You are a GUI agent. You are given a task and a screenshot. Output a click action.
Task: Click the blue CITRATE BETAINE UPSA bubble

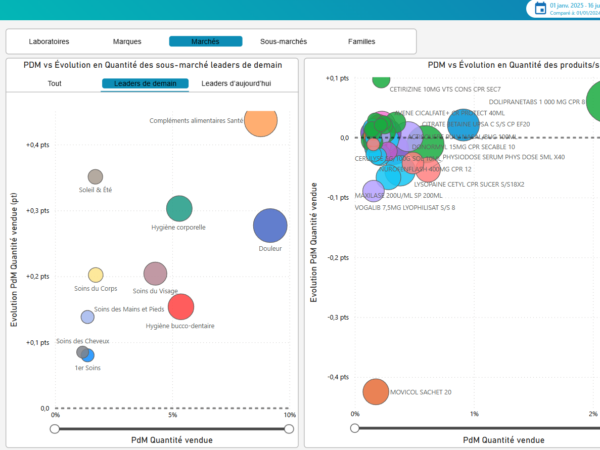pyautogui.click(x=463, y=125)
